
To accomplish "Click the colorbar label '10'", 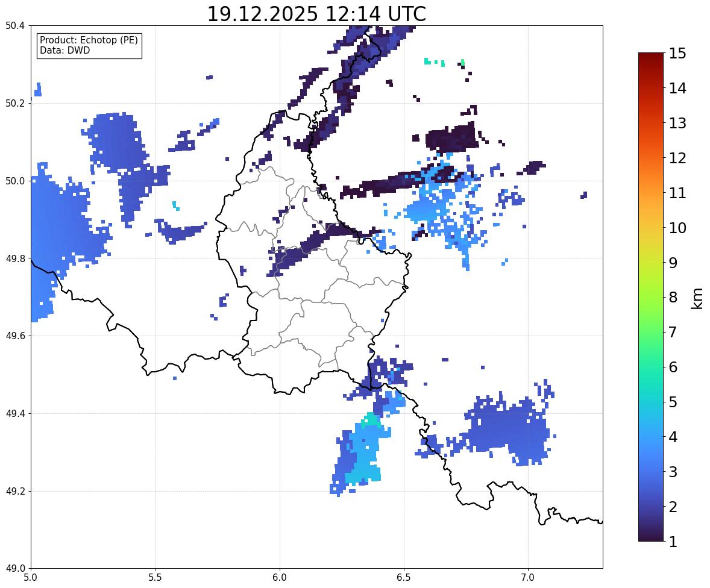I will [x=677, y=227].
